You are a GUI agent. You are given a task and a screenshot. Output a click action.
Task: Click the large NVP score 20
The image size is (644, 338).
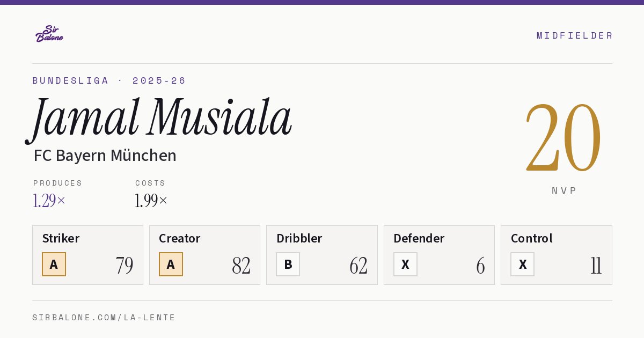(563, 138)
